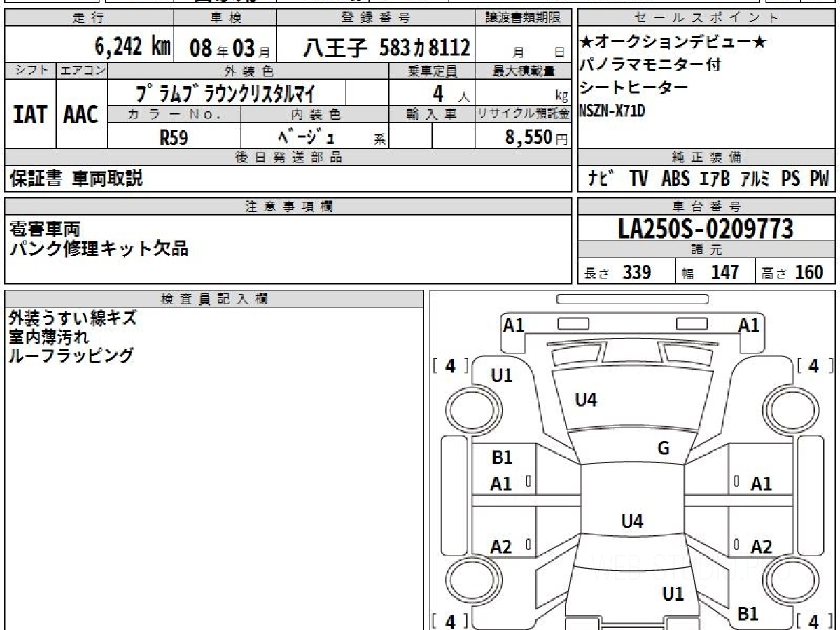The image size is (840, 630).
Task: Select the 後日発送部品 header
Action: (288, 157)
